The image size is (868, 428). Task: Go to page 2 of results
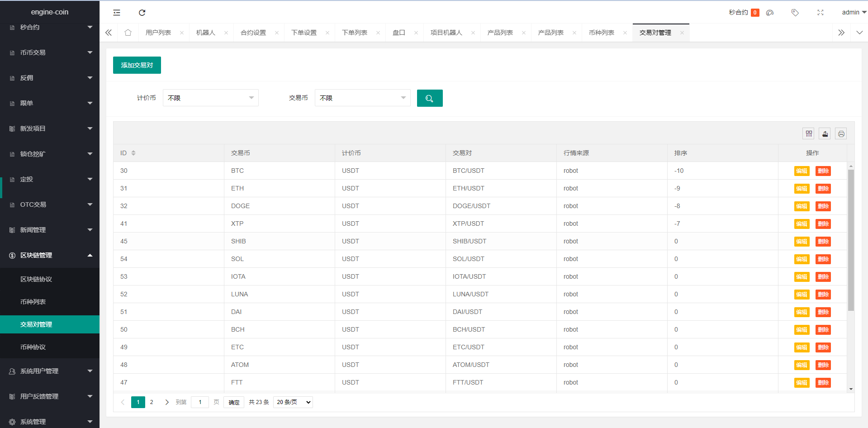pyautogui.click(x=151, y=402)
